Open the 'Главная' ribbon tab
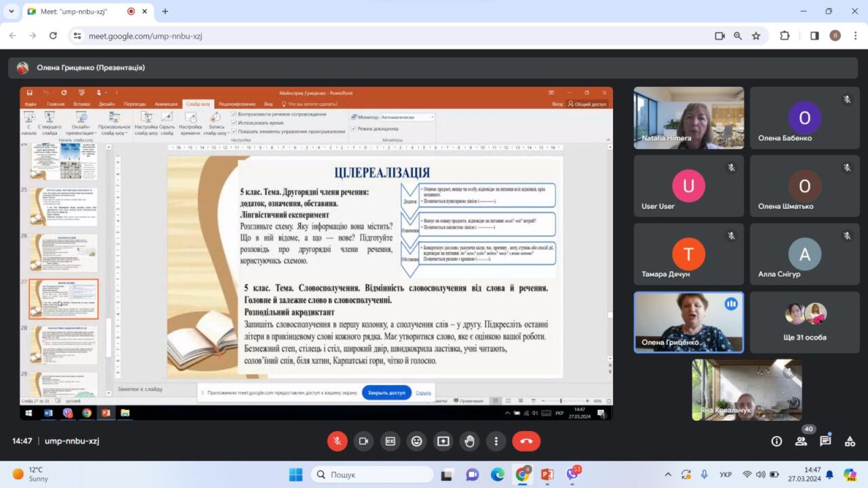The image size is (868, 488). point(56,104)
